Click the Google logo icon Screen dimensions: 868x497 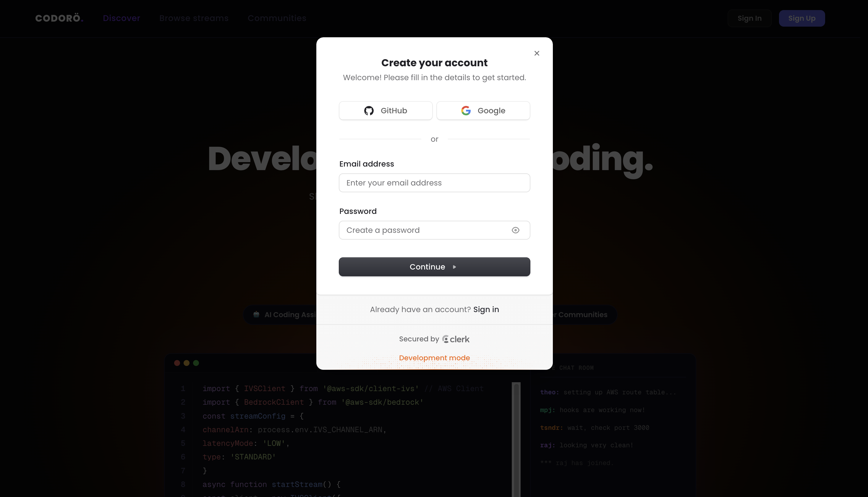pyautogui.click(x=466, y=111)
